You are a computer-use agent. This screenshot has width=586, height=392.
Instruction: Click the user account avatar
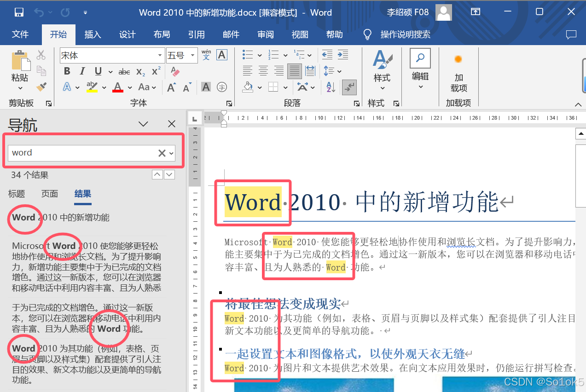coord(444,12)
